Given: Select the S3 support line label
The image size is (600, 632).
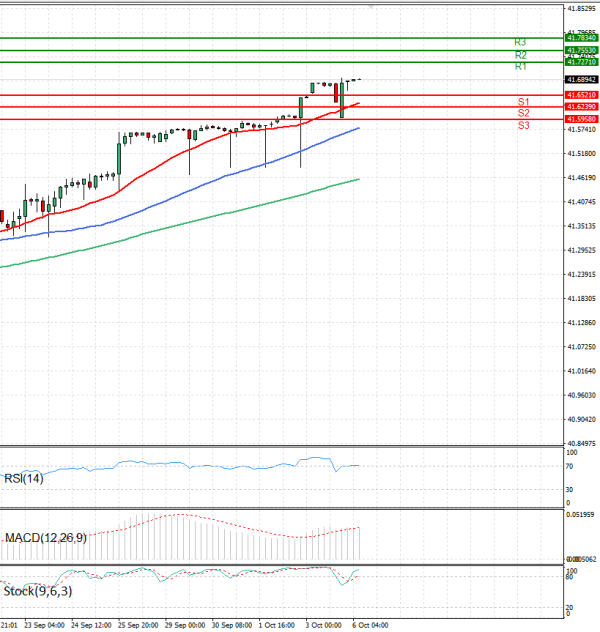Looking at the screenshot, I should tap(523, 126).
